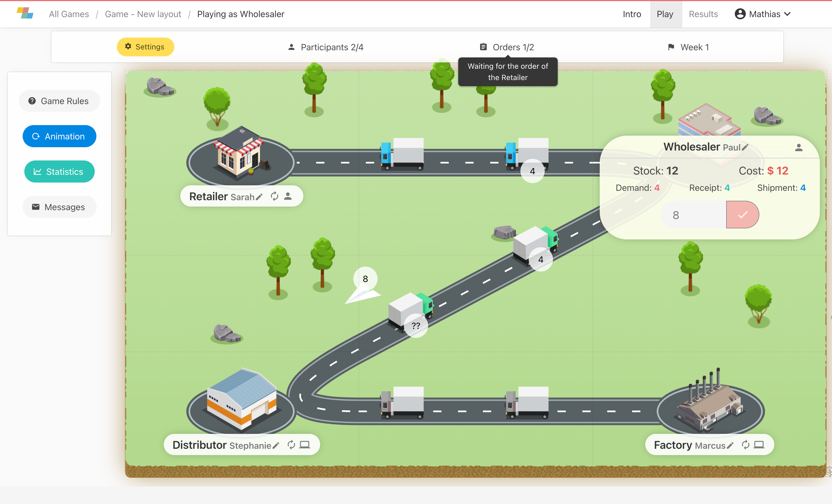Open the All Games breadcrumb link
This screenshot has width=832, height=504.
(69, 14)
